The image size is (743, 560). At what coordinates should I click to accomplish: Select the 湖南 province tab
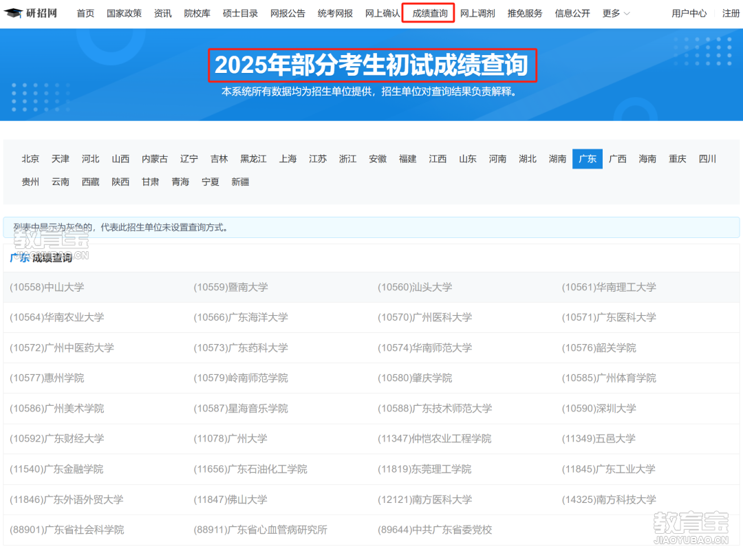558,159
